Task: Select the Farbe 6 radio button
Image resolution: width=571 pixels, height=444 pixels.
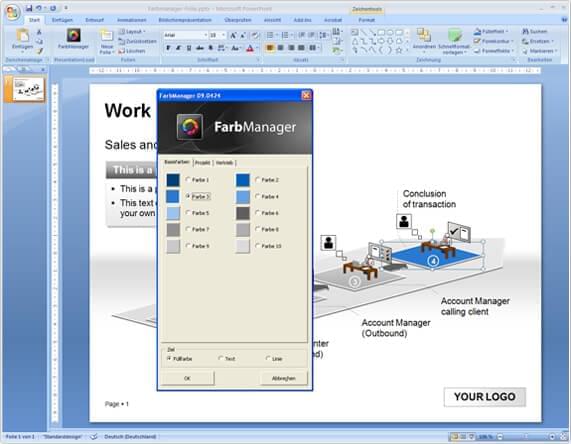Action: tap(257, 212)
